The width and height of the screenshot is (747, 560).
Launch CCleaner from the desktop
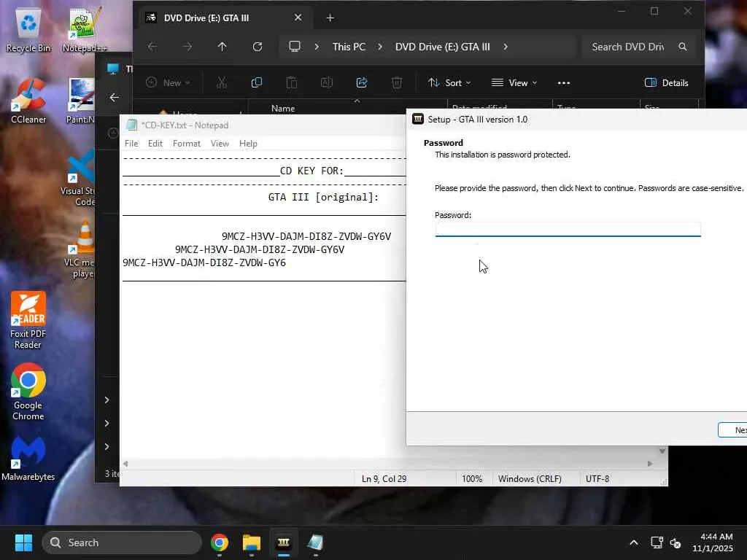click(x=28, y=101)
